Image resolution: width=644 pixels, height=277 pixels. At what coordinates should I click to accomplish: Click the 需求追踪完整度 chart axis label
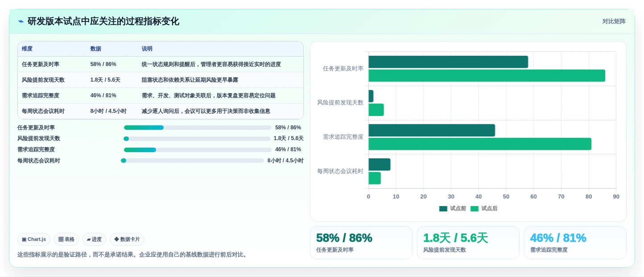(x=343, y=137)
